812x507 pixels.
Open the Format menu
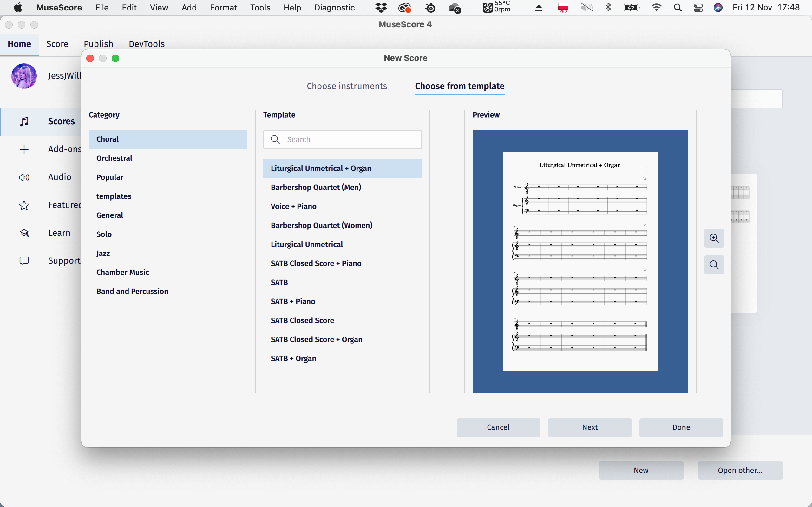[x=223, y=7]
